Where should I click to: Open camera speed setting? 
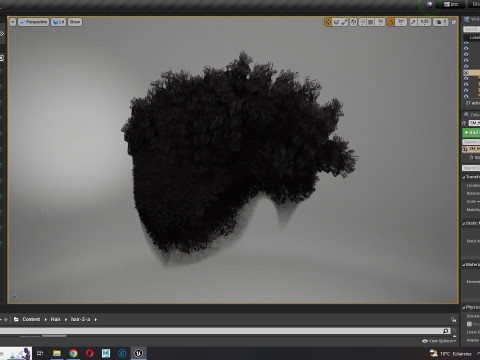pyautogui.click(x=441, y=22)
